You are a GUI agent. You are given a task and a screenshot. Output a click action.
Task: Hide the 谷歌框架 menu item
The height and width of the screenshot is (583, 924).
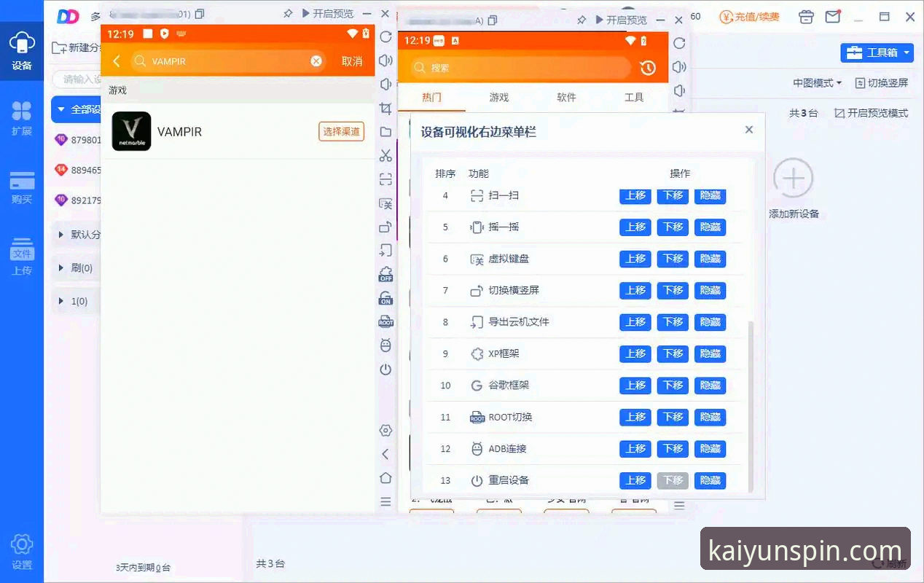click(x=710, y=386)
